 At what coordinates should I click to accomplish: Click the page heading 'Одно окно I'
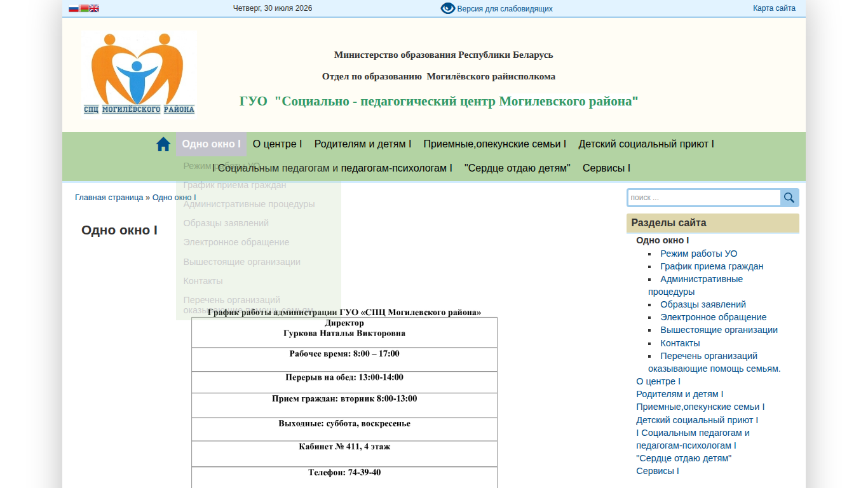(119, 230)
